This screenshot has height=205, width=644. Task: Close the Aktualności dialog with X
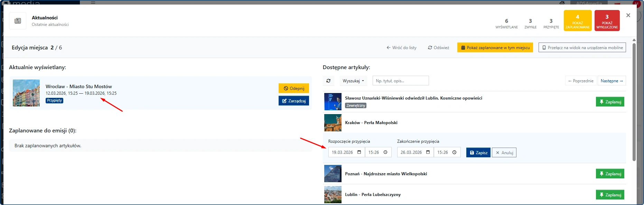tap(628, 15)
